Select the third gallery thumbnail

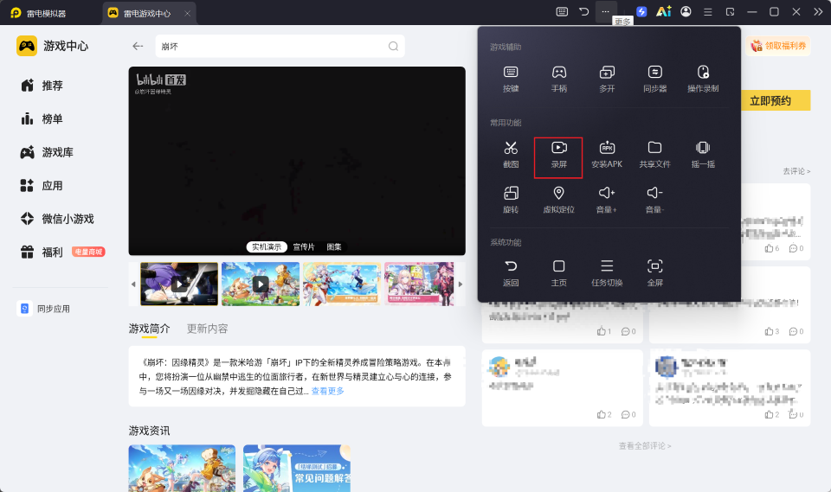pyautogui.click(x=342, y=284)
